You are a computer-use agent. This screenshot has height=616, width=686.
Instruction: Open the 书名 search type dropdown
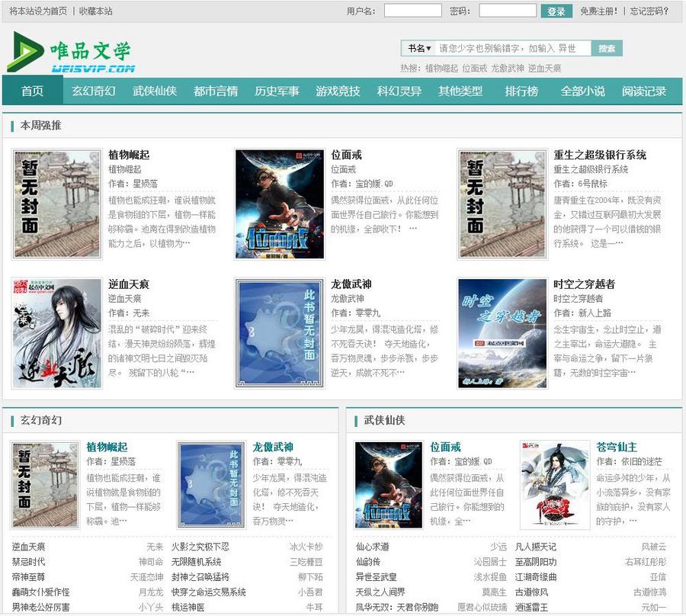421,47
